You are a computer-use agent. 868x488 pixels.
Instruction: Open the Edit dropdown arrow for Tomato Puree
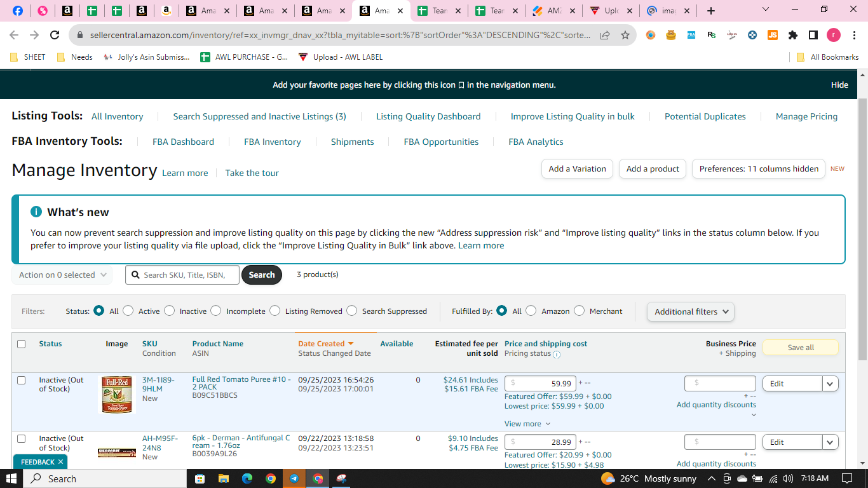click(x=831, y=384)
